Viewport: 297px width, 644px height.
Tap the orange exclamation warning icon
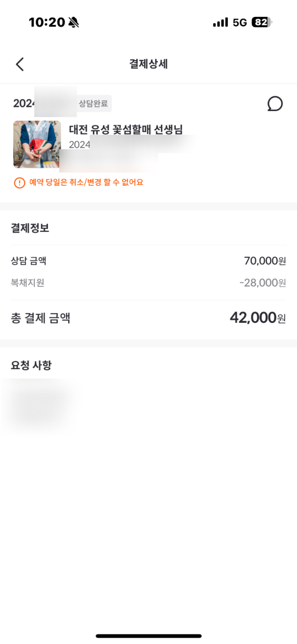click(20, 183)
